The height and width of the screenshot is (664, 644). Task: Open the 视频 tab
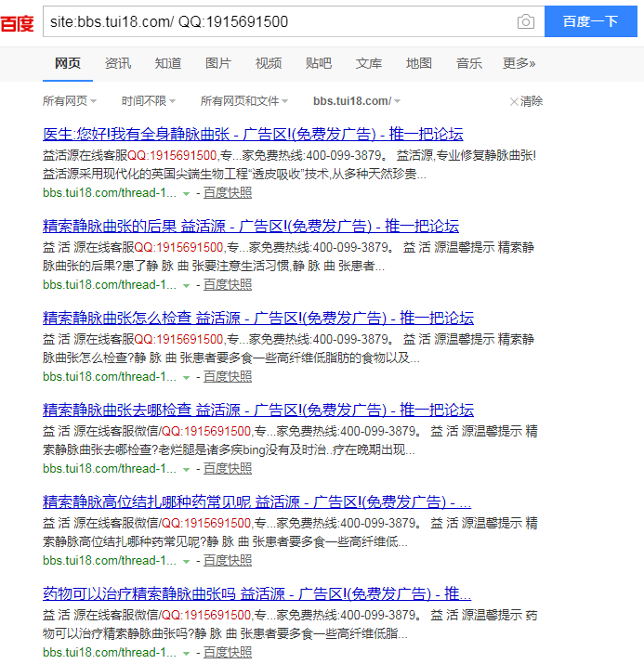tap(269, 63)
